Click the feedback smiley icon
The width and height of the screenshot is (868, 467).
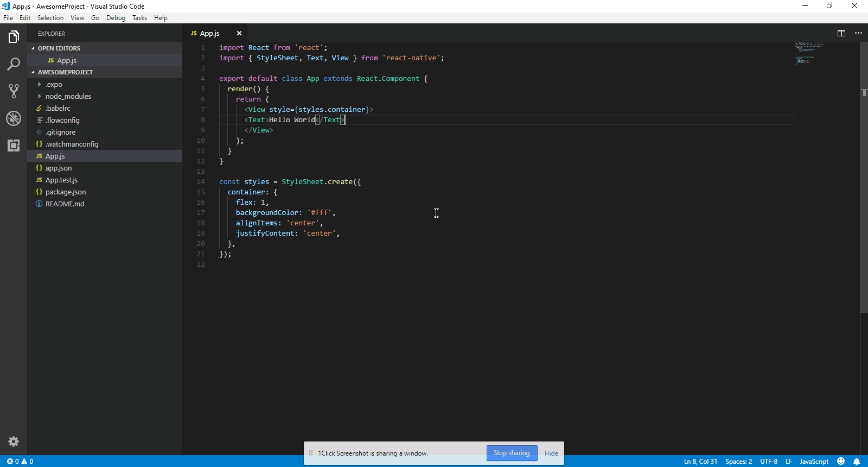tap(841, 462)
